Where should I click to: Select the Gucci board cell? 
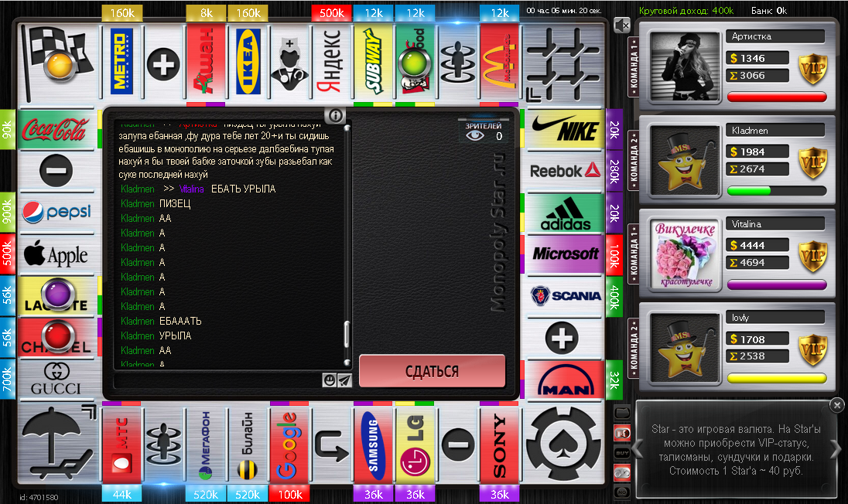pyautogui.click(x=56, y=380)
